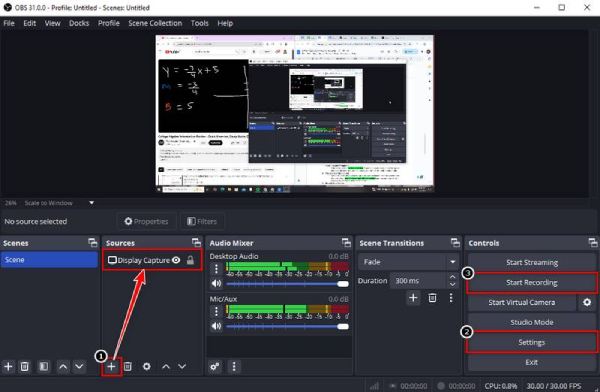The height and width of the screenshot is (392, 600).
Task: Adjust the Mic/Aux volume slider
Action: click(x=287, y=326)
